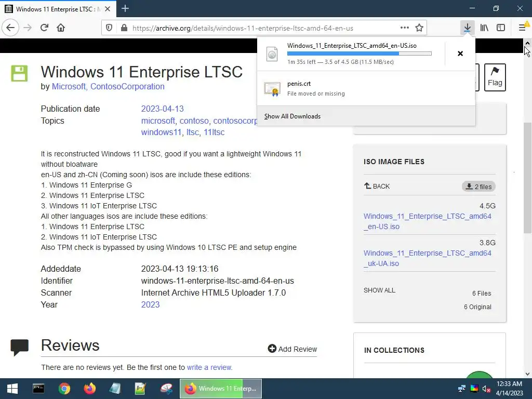Click the page vertical scrollbar
The height and width of the screenshot is (399, 532).
pos(527,178)
